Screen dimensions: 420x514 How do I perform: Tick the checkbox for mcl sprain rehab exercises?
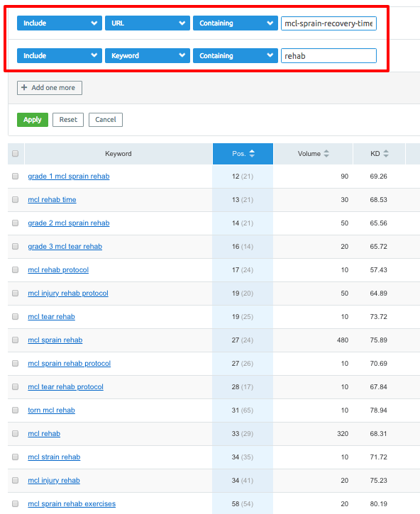15,503
